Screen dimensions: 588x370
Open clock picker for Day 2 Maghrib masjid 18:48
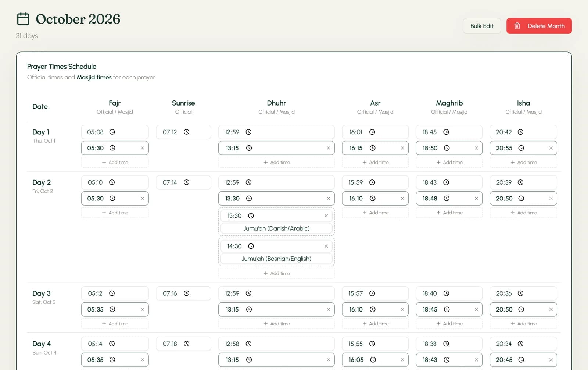pos(446,199)
